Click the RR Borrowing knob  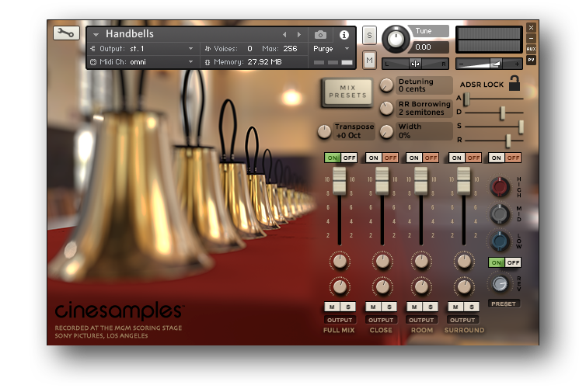tap(387, 109)
